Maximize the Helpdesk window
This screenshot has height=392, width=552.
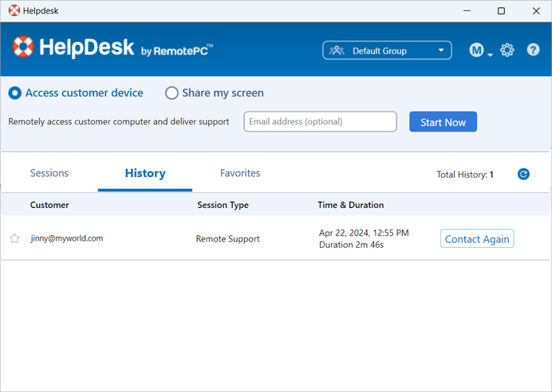501,11
